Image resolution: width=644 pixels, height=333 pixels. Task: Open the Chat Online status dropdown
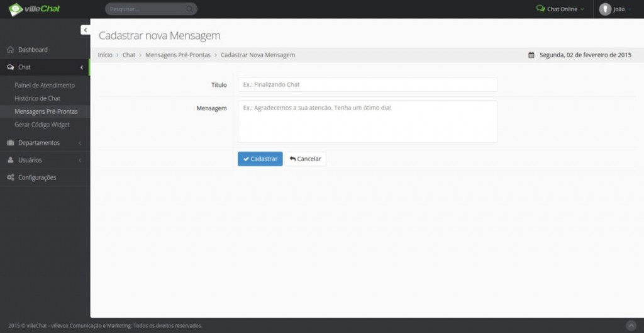point(560,9)
